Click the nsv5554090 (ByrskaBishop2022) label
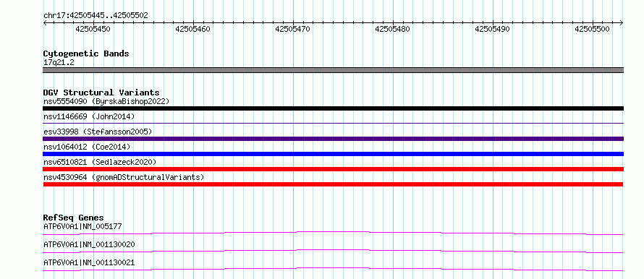The image size is (644, 279). click(106, 101)
